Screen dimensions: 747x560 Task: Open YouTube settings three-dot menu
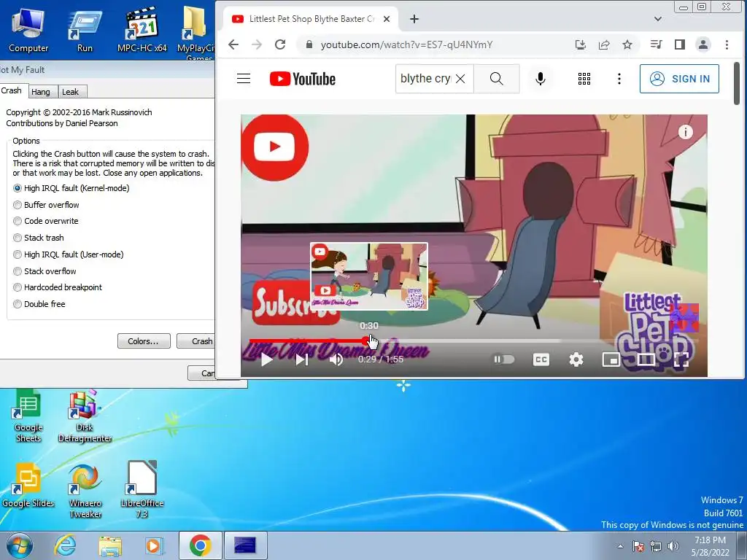click(619, 79)
